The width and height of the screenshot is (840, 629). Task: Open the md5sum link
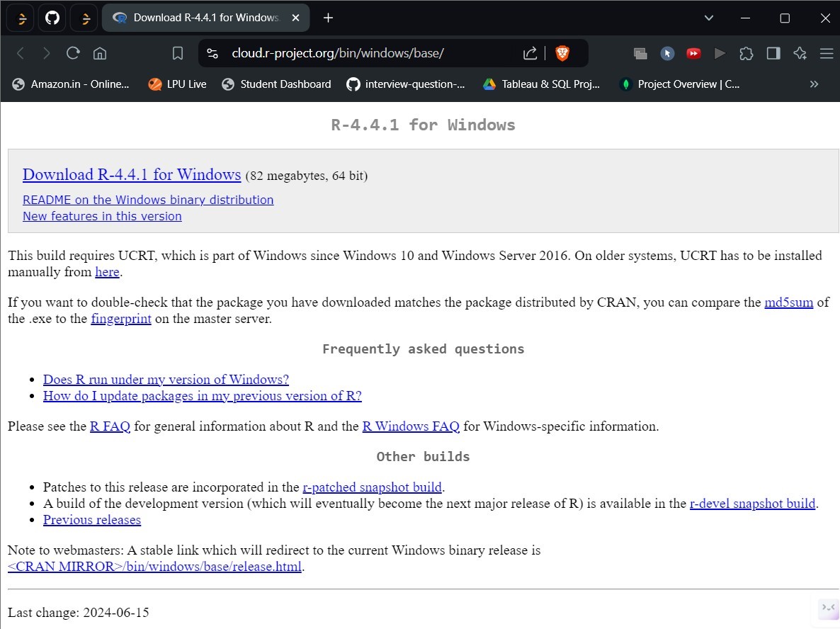point(788,302)
